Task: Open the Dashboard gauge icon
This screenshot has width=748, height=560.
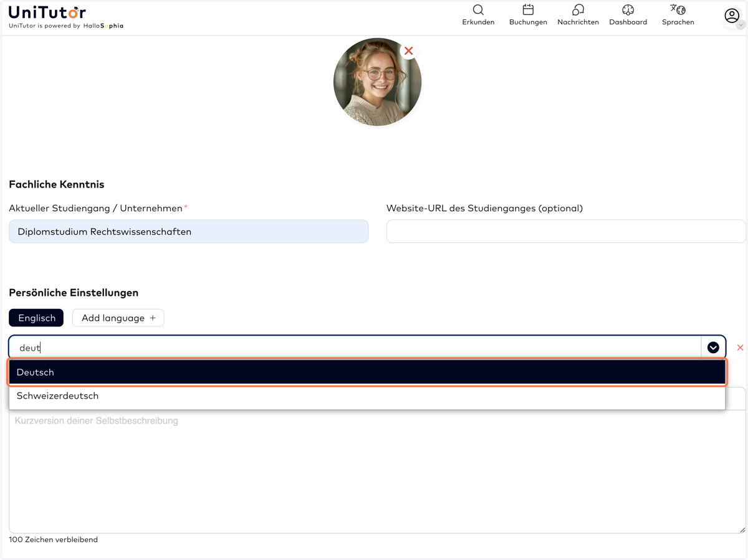Action: (628, 10)
